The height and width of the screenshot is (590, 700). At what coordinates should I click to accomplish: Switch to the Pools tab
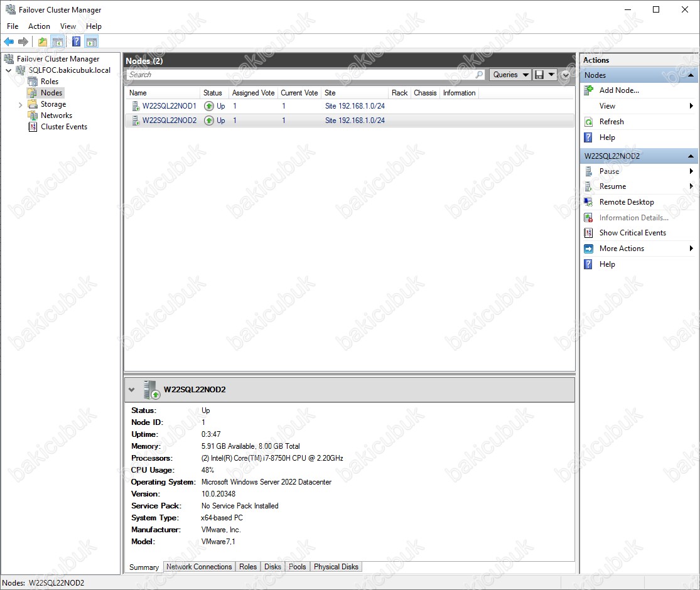click(298, 567)
